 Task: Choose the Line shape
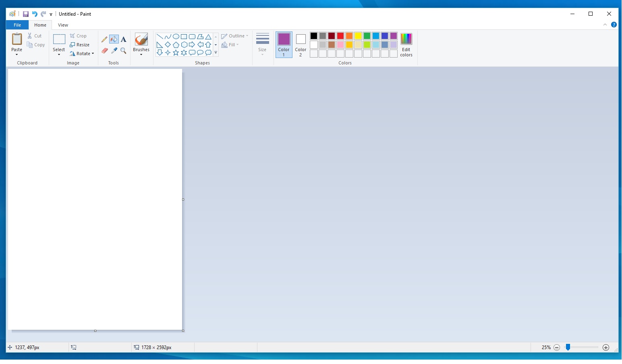160,37
